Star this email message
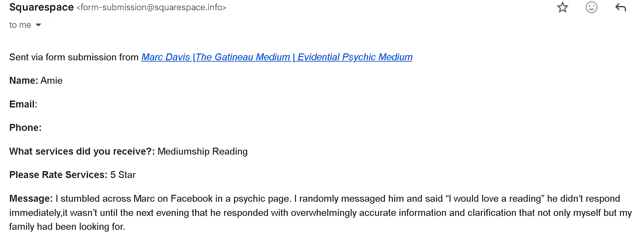This screenshot has height=238, width=644. [563, 7]
